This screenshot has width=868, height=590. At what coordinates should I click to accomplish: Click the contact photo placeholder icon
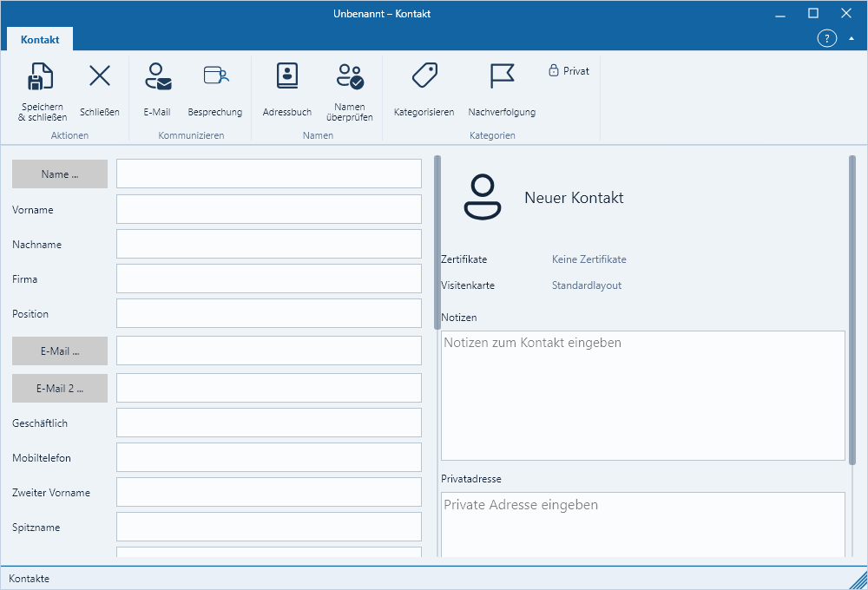click(482, 197)
